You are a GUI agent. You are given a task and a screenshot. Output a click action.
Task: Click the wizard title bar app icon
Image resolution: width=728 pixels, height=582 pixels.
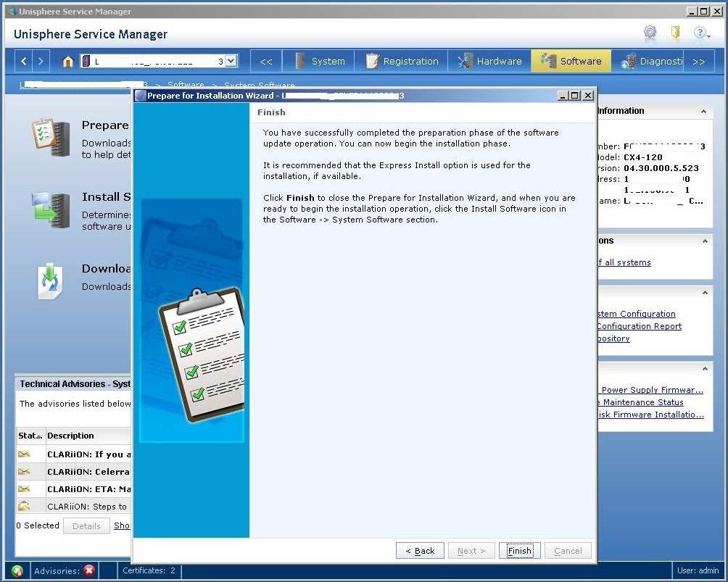pyautogui.click(x=140, y=96)
